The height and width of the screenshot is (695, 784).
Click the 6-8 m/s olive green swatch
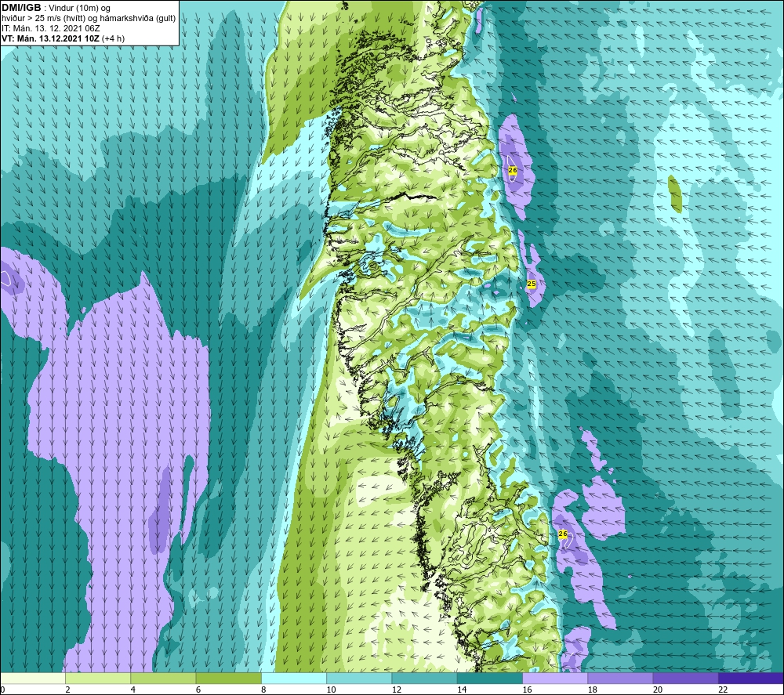(228, 678)
